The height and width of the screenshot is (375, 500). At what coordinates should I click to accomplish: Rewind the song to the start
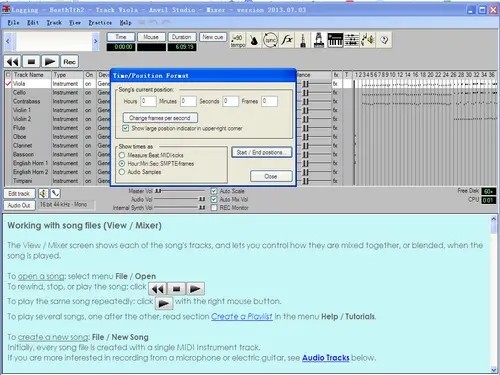pos(13,62)
